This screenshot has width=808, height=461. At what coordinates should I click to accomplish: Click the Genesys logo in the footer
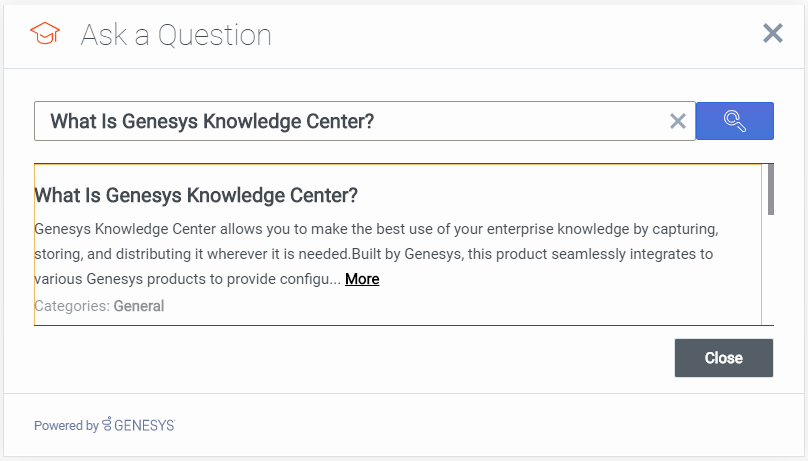pos(107,424)
